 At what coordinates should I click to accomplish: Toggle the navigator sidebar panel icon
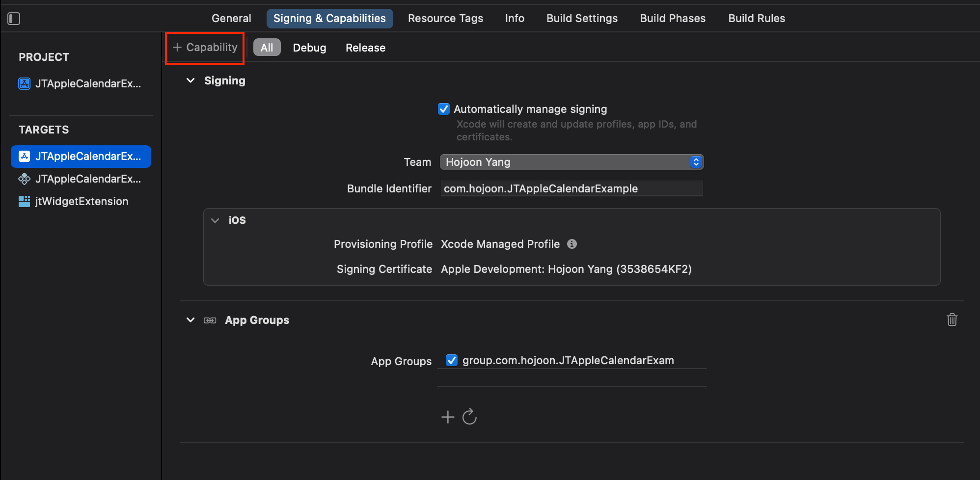pos(14,19)
